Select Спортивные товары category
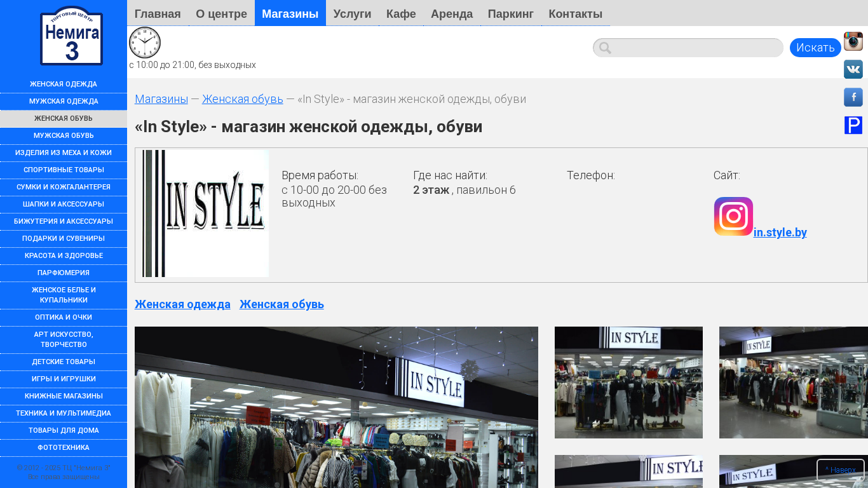 (64, 170)
